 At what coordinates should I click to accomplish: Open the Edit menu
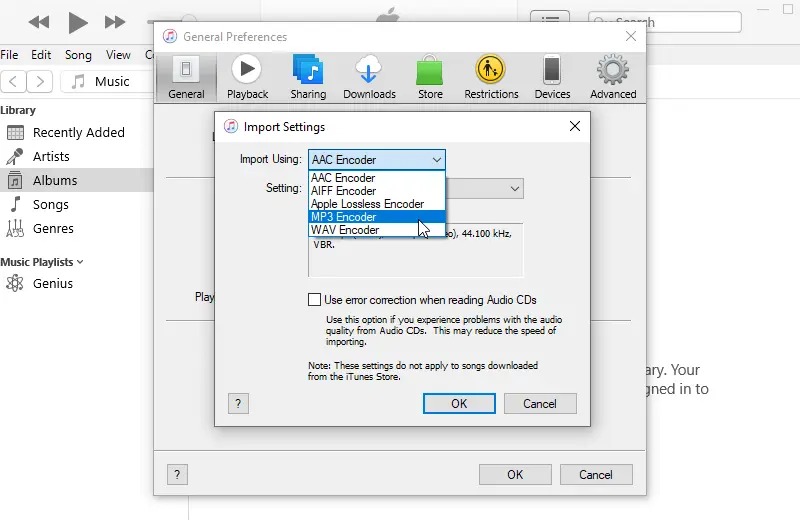click(41, 55)
